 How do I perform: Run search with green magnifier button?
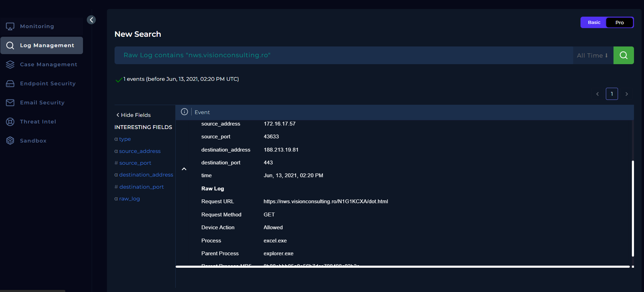point(623,55)
